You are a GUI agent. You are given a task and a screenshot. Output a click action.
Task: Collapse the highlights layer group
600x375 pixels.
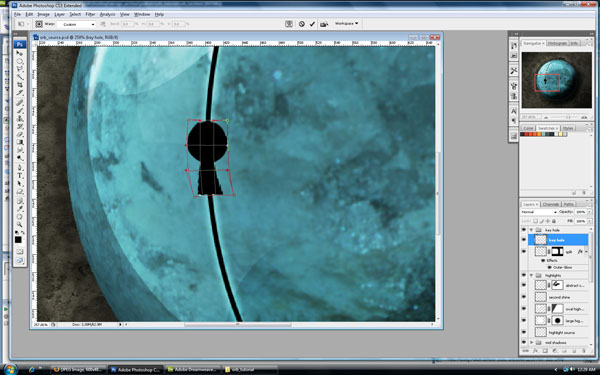pyautogui.click(x=532, y=275)
